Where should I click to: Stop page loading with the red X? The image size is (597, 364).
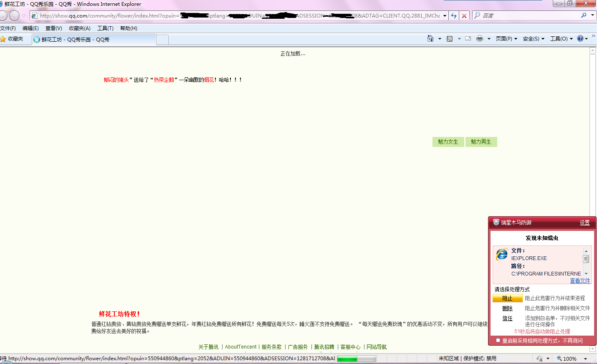pos(464,15)
